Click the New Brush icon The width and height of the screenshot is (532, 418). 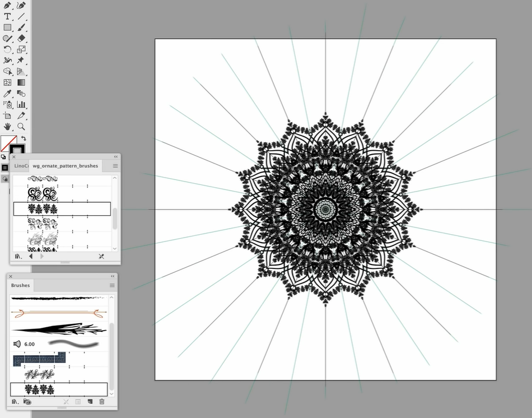[90, 401]
